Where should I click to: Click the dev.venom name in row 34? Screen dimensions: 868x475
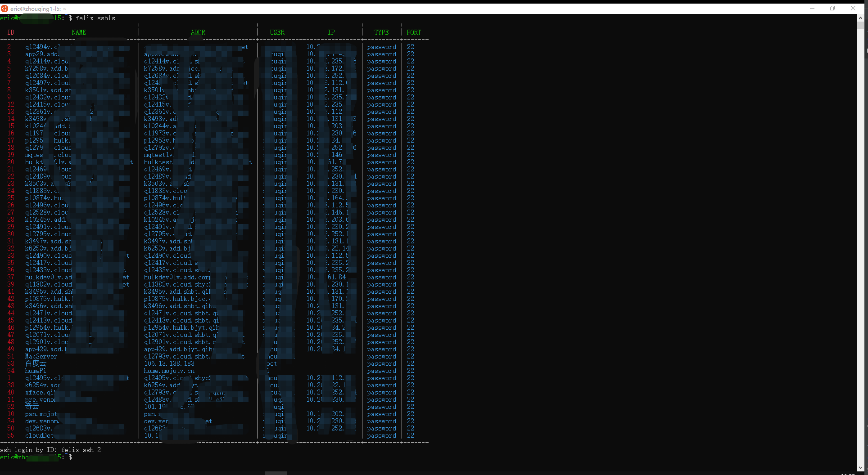tap(42, 421)
